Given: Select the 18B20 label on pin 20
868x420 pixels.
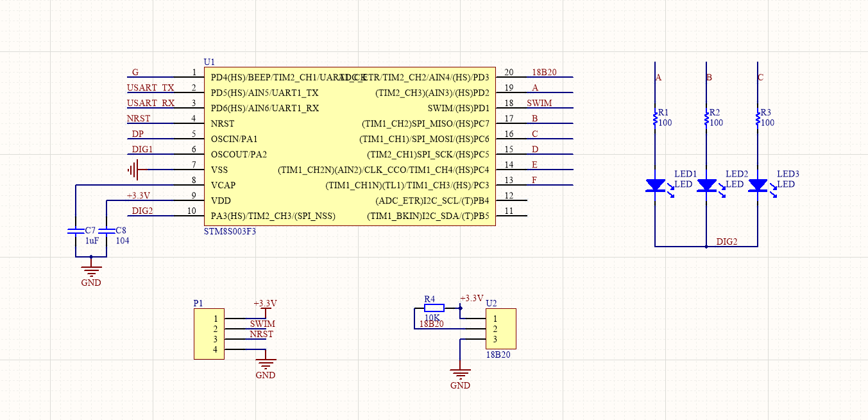Looking at the screenshot, I should [545, 73].
